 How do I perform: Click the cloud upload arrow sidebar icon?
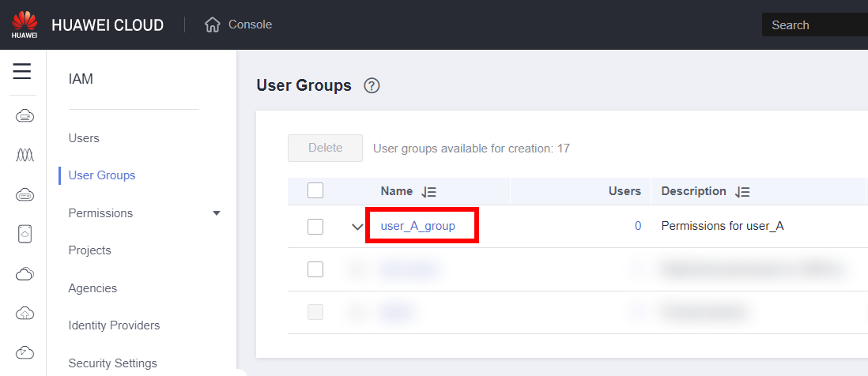(25, 313)
